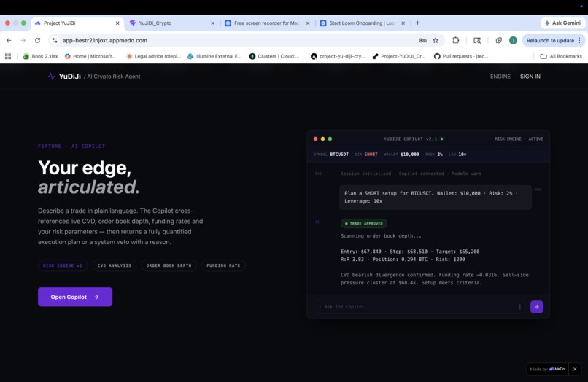The width and height of the screenshot is (588, 382).
Task: Click the yellow dot in Copilot window
Action: pos(322,139)
